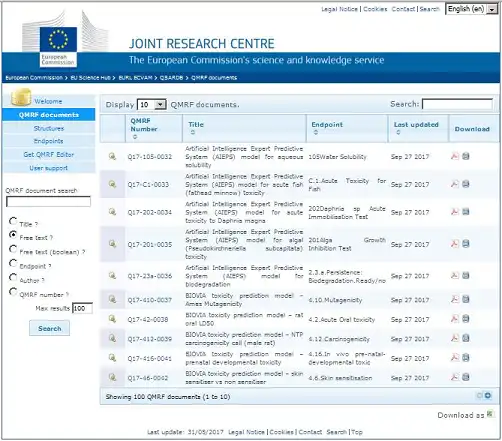Open the Structures menu item
This screenshot has height=441, width=502.
(x=49, y=128)
